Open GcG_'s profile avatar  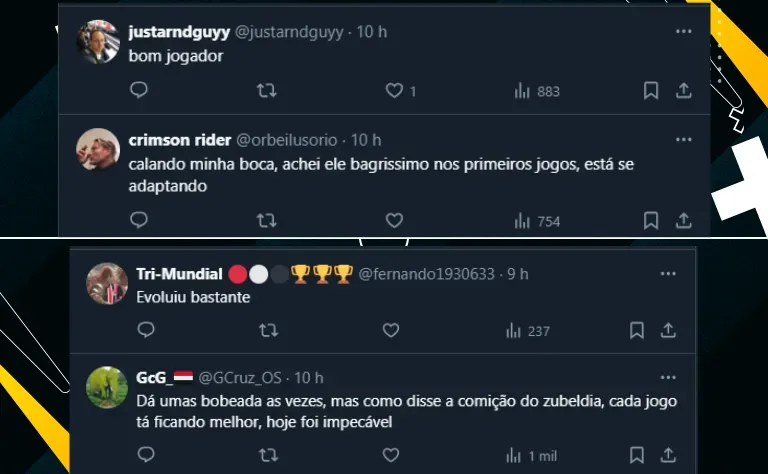click(106, 386)
